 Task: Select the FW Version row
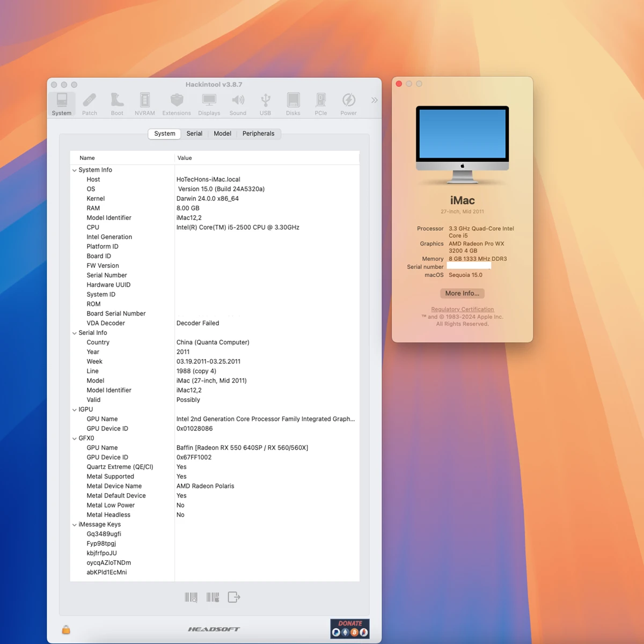click(x=215, y=266)
